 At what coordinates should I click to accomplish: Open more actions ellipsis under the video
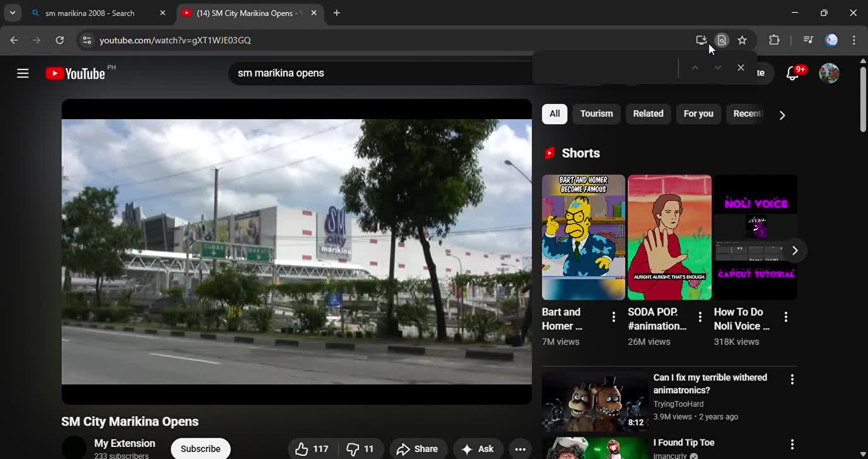520,449
